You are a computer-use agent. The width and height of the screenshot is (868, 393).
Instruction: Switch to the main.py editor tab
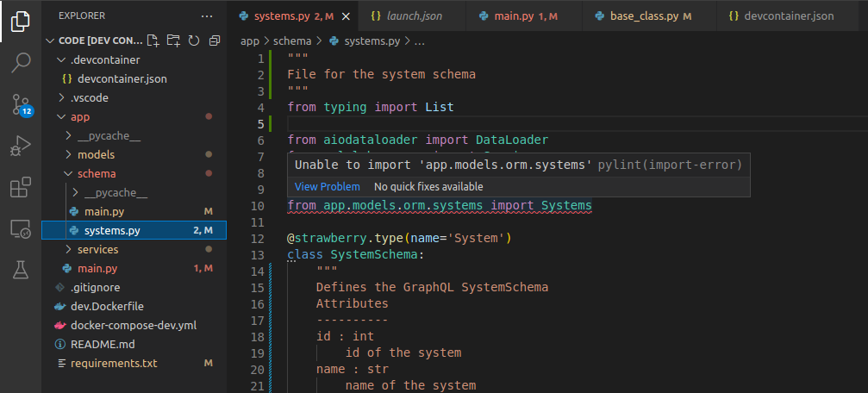pyautogui.click(x=524, y=16)
